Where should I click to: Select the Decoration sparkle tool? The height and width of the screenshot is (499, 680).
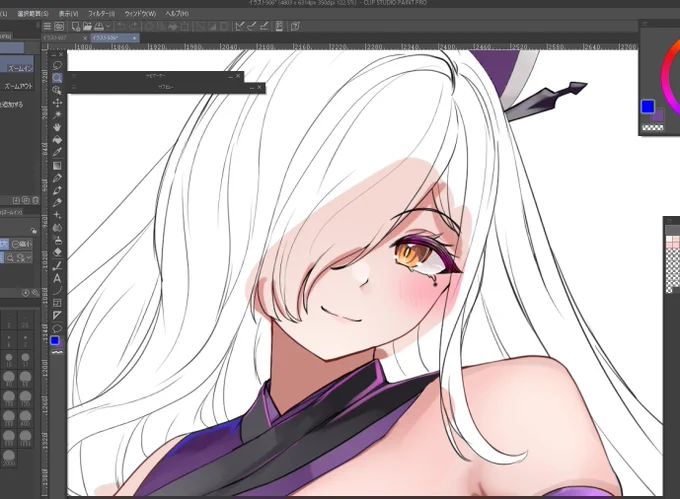[x=57, y=215]
